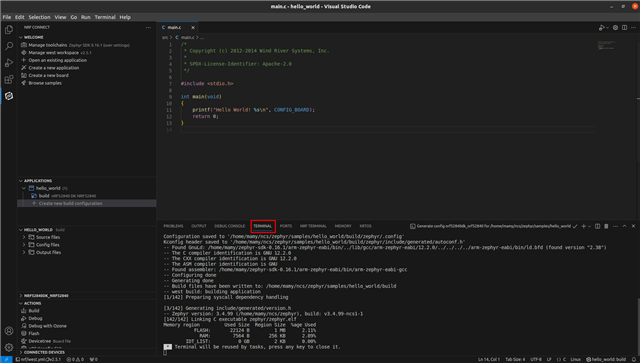
Task: Split the terminal with the split icon
Action: click(x=598, y=226)
